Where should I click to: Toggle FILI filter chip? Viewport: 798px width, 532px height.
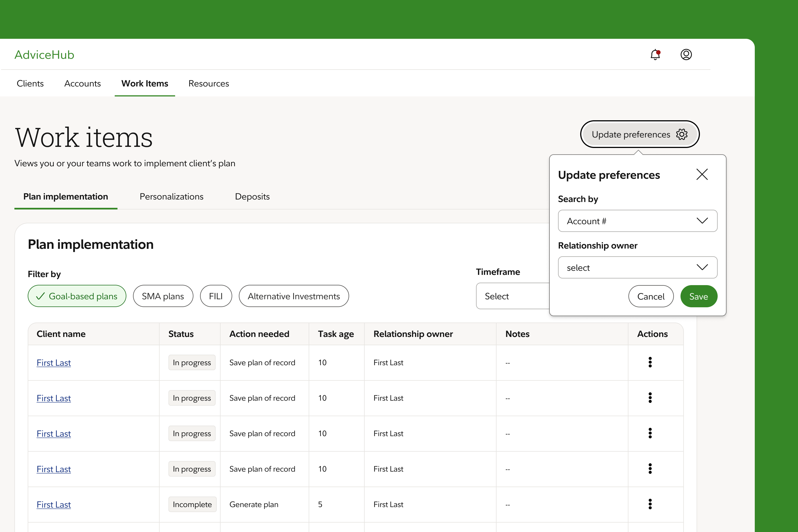(x=216, y=296)
